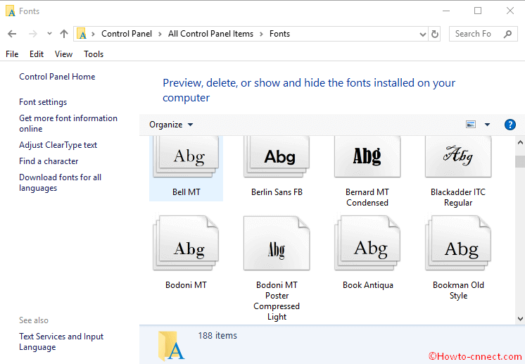Expand the address bar history dropdown
The width and height of the screenshot is (525, 364).
[x=423, y=34]
